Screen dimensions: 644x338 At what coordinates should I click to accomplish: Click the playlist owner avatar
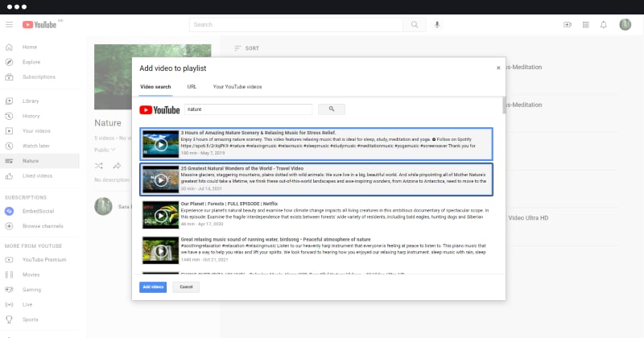103,207
